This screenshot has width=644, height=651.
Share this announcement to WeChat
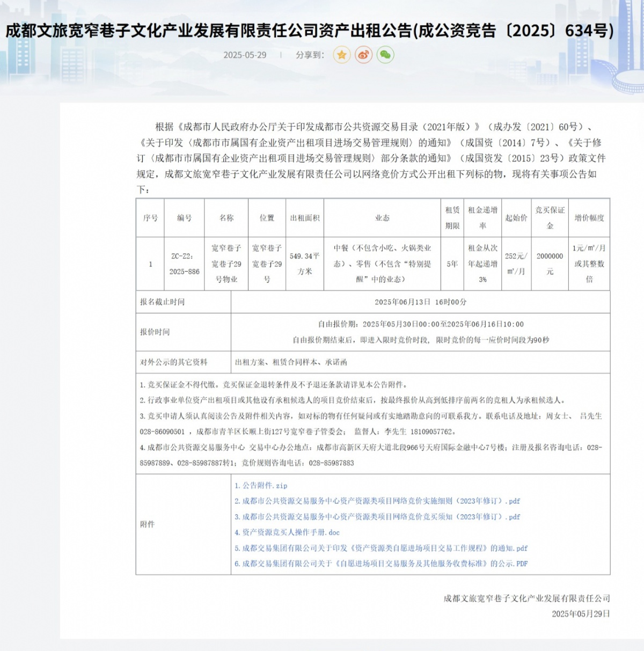[x=385, y=55]
